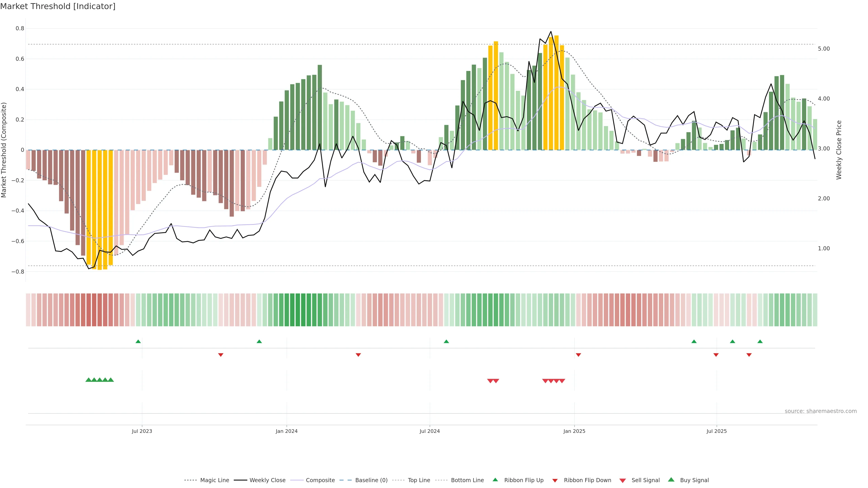The width and height of the screenshot is (868, 488).
Task: Click the red ribbon flip-down marker near Jan 2025
Action: click(x=578, y=355)
